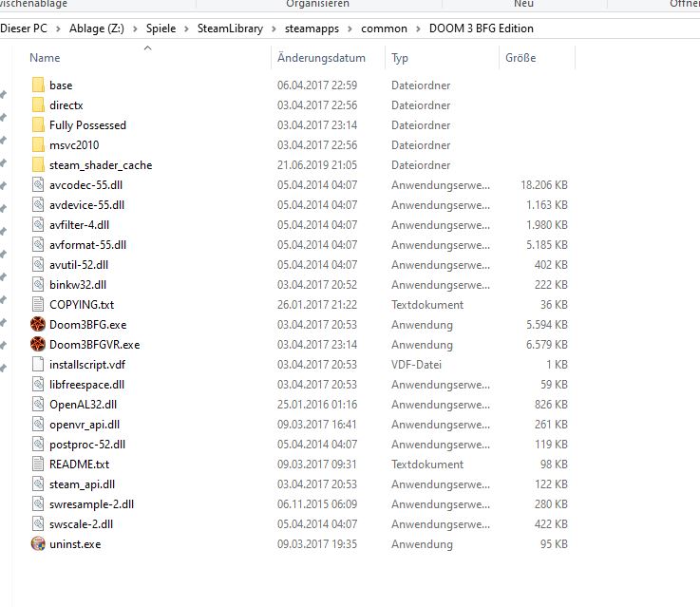The width and height of the screenshot is (700, 607).
Task: Select the uninst.exe uninstaller icon
Action: pos(38,543)
